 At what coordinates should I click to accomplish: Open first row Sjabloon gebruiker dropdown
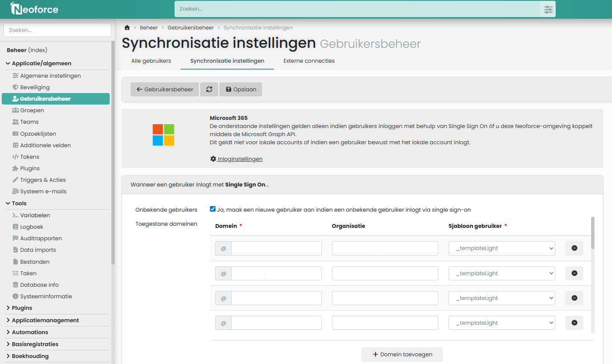501,248
